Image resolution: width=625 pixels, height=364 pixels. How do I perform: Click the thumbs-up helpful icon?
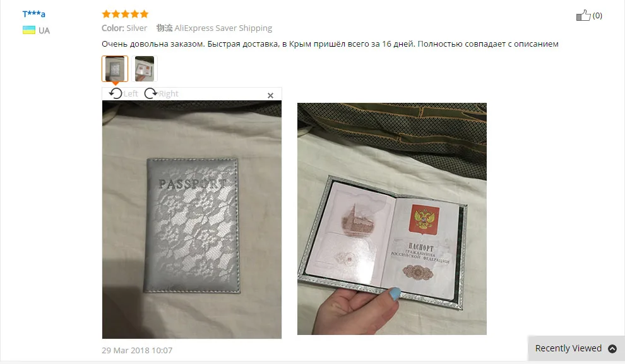point(583,16)
